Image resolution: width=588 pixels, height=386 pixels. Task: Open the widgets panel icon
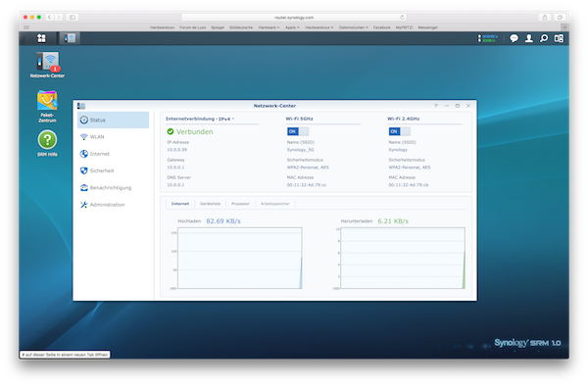coord(559,38)
